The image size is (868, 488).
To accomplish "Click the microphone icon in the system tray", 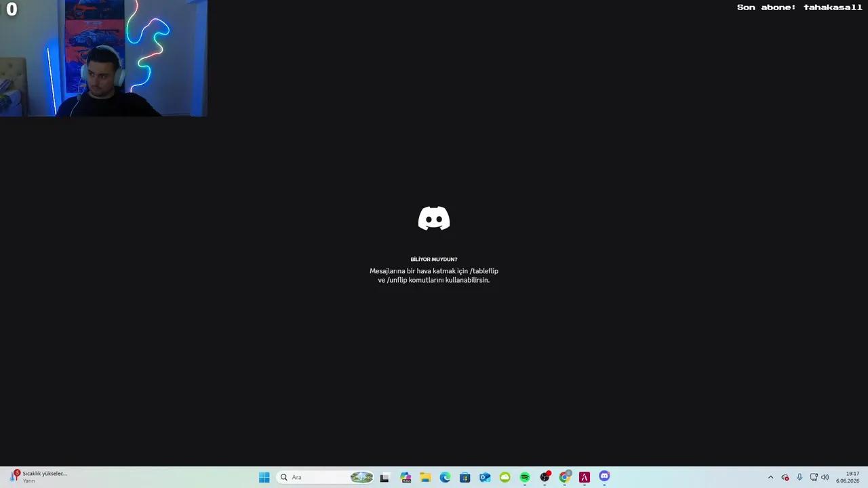I will pyautogui.click(x=800, y=477).
